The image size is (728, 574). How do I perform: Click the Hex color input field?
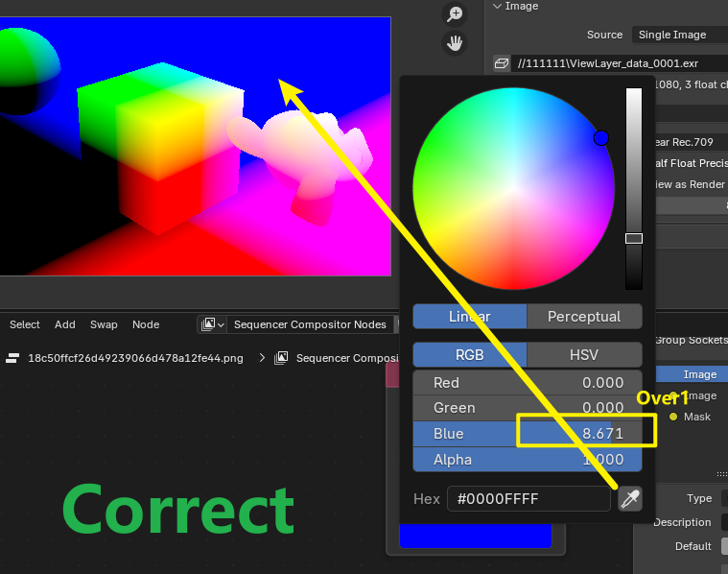528,499
